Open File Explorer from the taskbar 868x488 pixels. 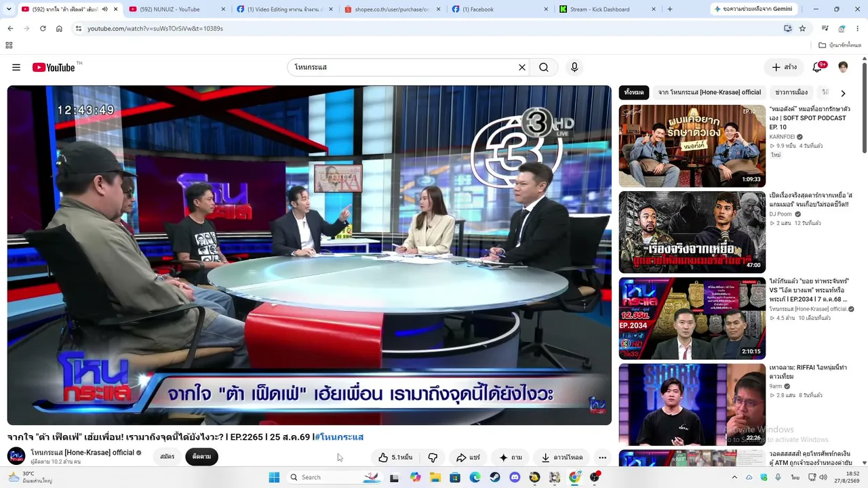(x=435, y=477)
